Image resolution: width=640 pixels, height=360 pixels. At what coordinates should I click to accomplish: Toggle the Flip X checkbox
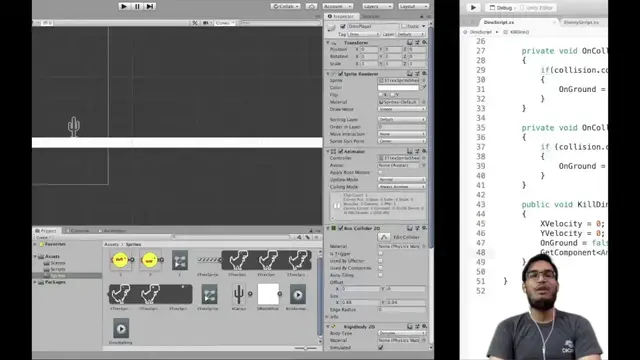point(380,95)
